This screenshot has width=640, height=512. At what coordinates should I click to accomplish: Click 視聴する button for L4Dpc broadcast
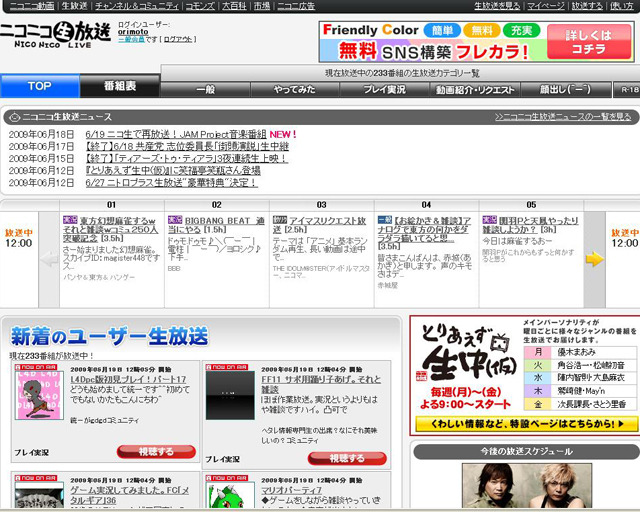pos(156,452)
